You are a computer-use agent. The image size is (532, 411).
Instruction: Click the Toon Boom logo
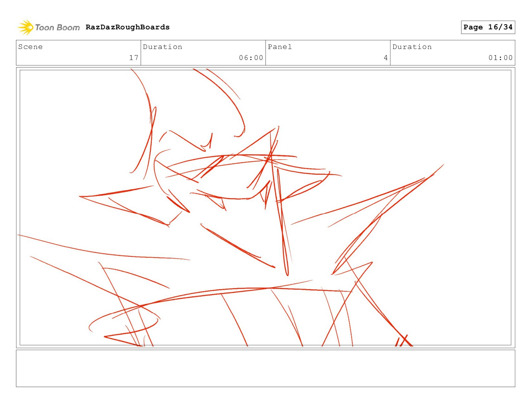[48, 27]
